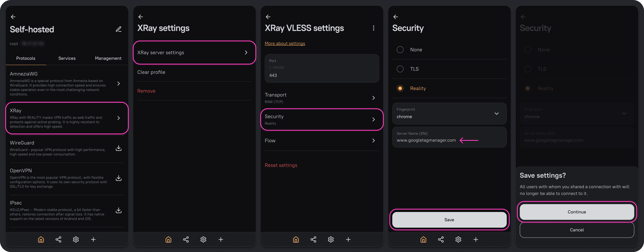Viewport: 644px width, 252px height.
Task: Click the Port input field with 443
Action: click(322, 68)
